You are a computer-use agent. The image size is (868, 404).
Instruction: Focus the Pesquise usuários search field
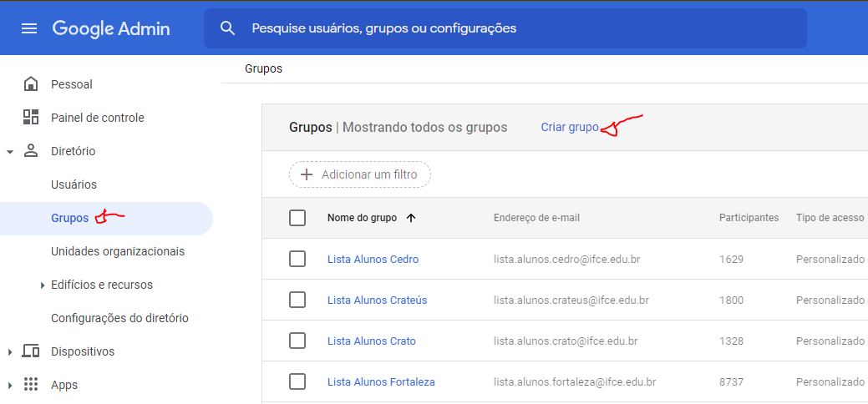point(505,28)
